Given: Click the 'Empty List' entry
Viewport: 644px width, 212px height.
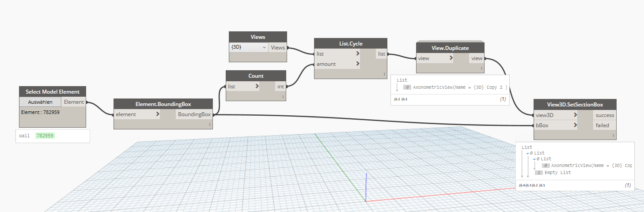Looking at the screenshot, I should coord(557,172).
